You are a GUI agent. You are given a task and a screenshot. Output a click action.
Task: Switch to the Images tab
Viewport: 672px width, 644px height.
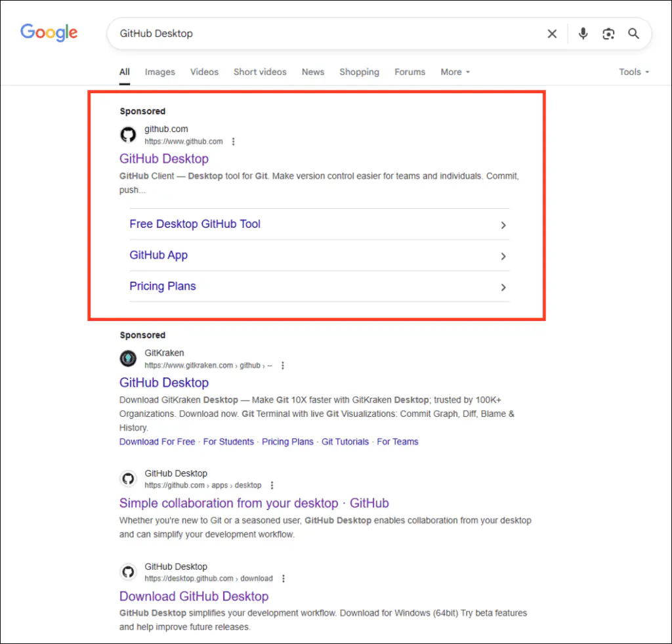pyautogui.click(x=159, y=72)
